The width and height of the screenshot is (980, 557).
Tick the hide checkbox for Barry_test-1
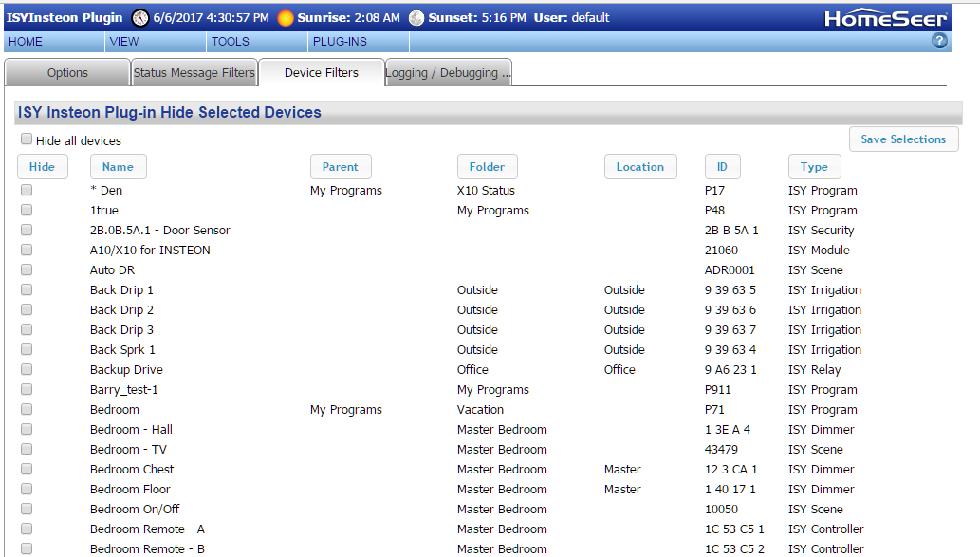pos(27,389)
